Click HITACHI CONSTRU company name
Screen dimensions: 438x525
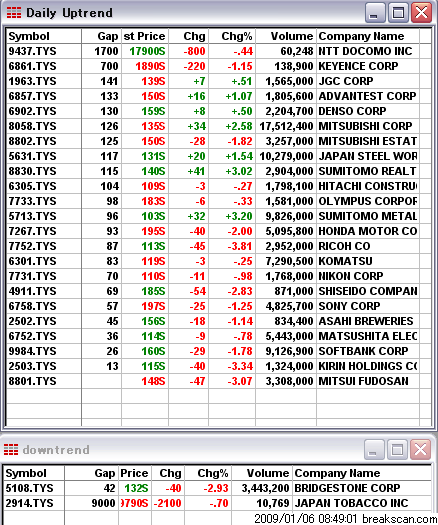(368, 186)
